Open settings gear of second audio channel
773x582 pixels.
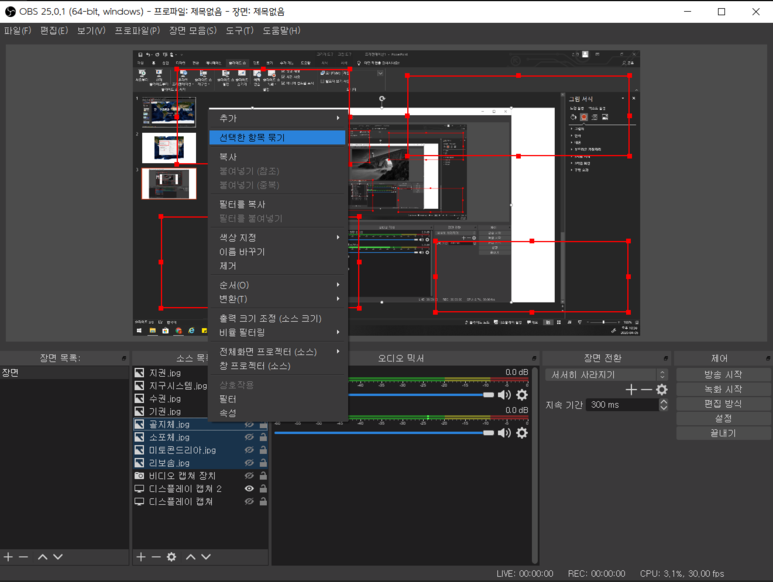pyautogui.click(x=522, y=433)
